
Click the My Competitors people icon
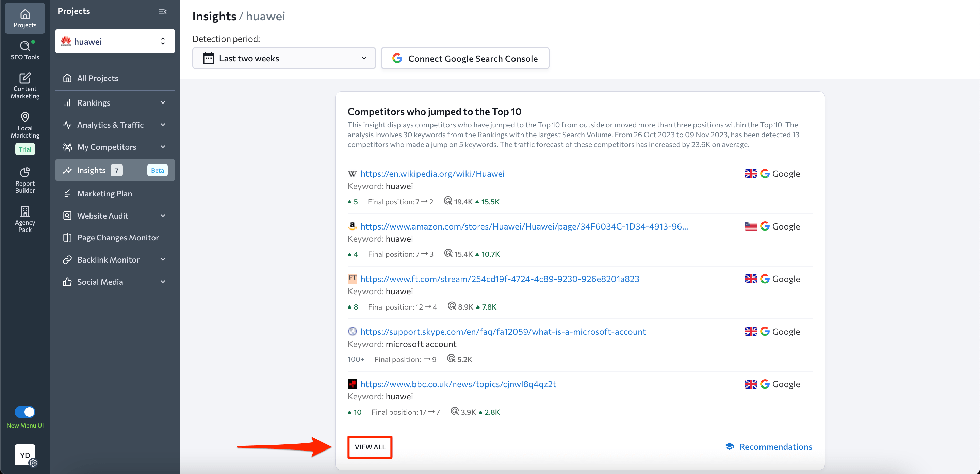pyautogui.click(x=67, y=147)
